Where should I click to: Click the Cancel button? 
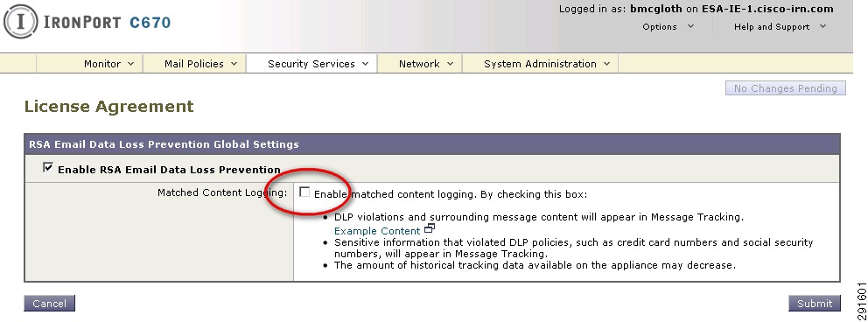pos(49,304)
